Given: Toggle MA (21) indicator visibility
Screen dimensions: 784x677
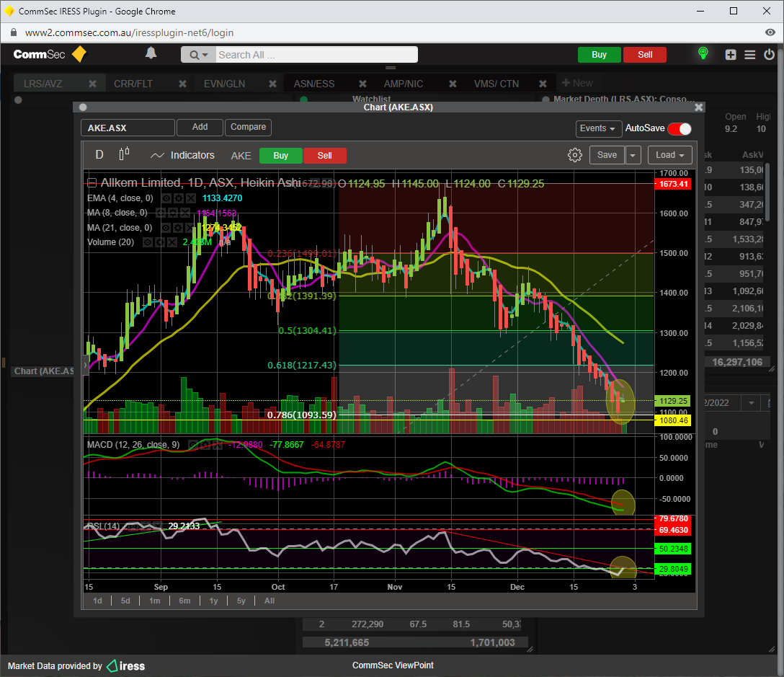Looking at the screenshot, I should (166, 228).
